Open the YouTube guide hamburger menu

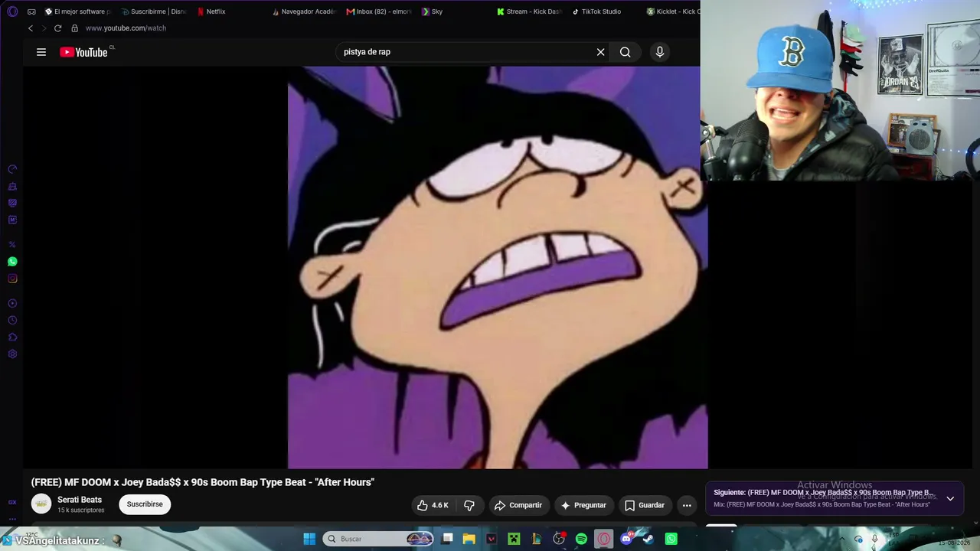(x=41, y=52)
